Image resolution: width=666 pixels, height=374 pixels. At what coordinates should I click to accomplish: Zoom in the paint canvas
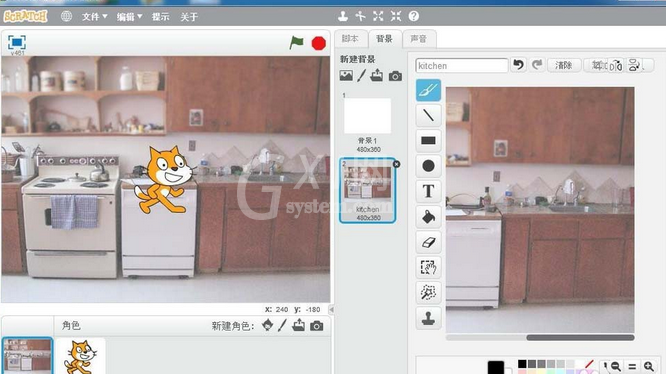649,366
